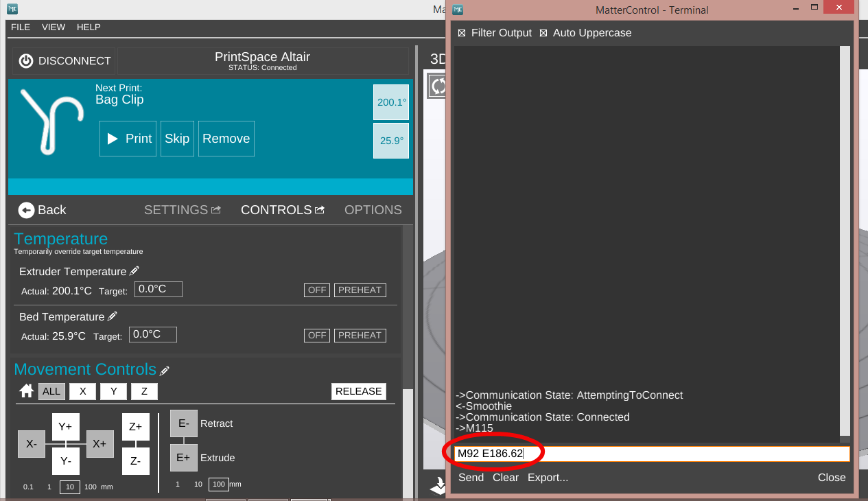Select 0.1 mm movement distance

point(28,487)
